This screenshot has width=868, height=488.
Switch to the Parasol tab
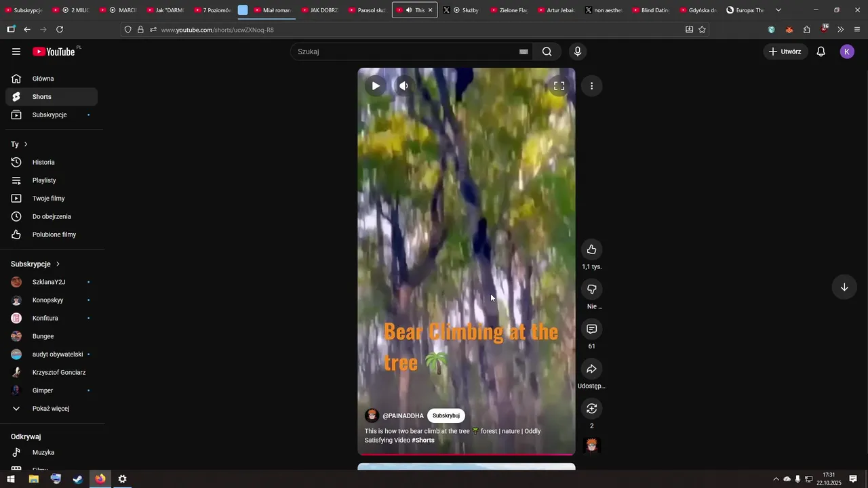[x=367, y=10]
